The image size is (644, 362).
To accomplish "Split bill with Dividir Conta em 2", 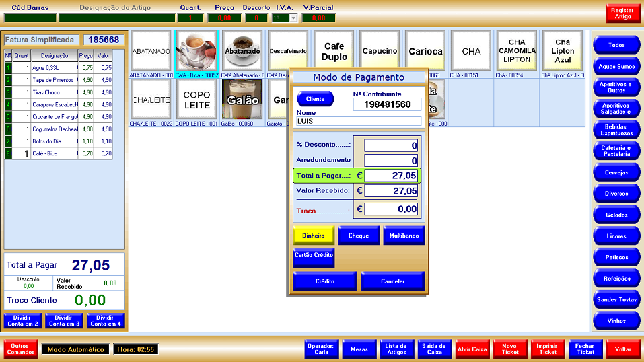I will (22, 320).
